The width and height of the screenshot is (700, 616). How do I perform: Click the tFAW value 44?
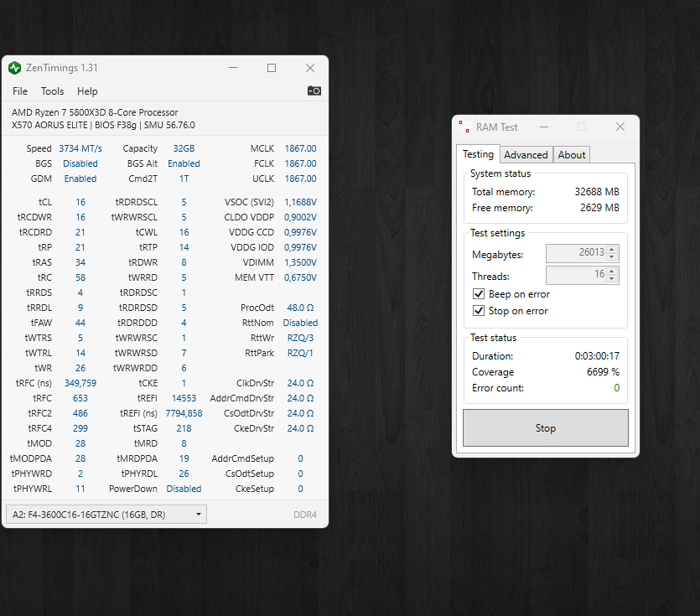[80, 323]
